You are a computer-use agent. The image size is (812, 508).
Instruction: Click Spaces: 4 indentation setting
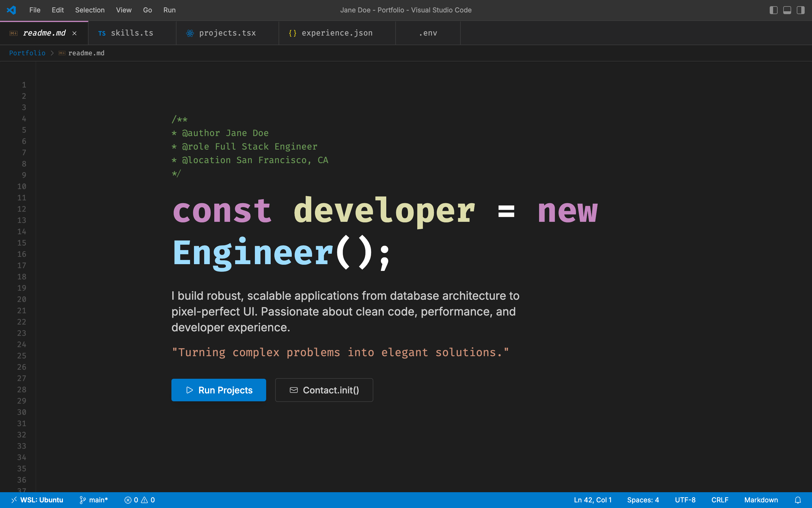643,500
